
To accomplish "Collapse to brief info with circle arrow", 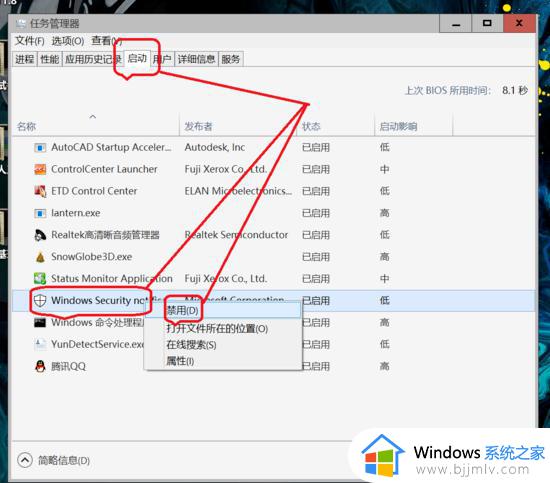I will [x=25, y=460].
